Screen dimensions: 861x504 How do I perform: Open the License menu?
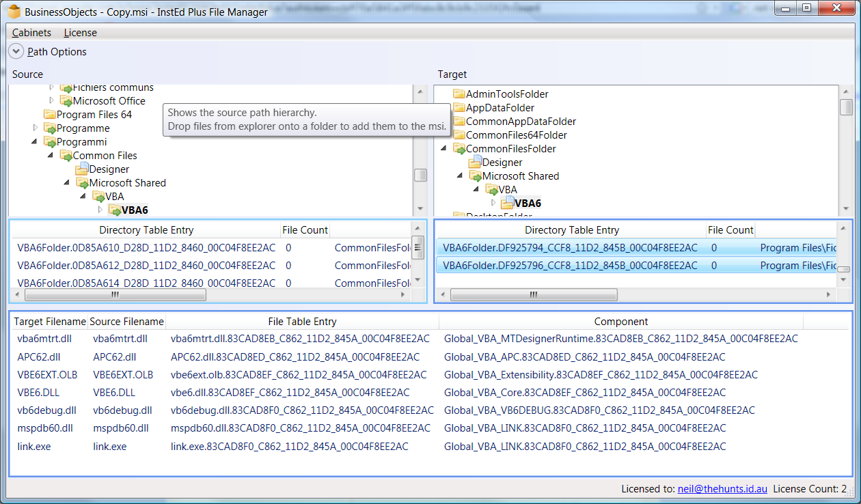[81, 33]
